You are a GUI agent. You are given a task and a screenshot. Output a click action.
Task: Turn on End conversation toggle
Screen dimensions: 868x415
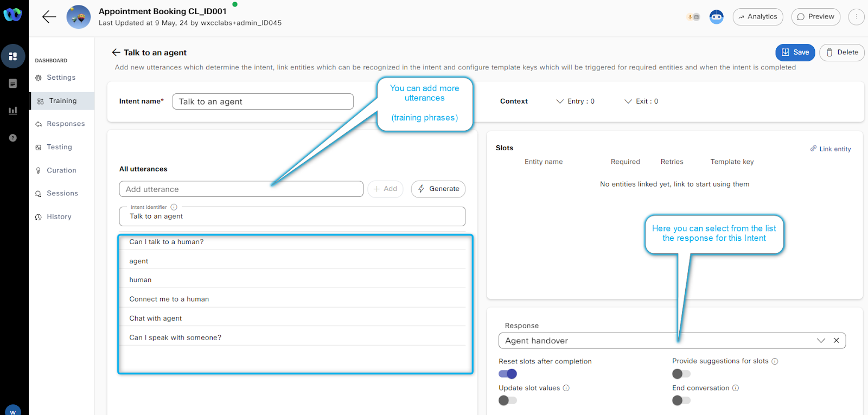pyautogui.click(x=681, y=400)
